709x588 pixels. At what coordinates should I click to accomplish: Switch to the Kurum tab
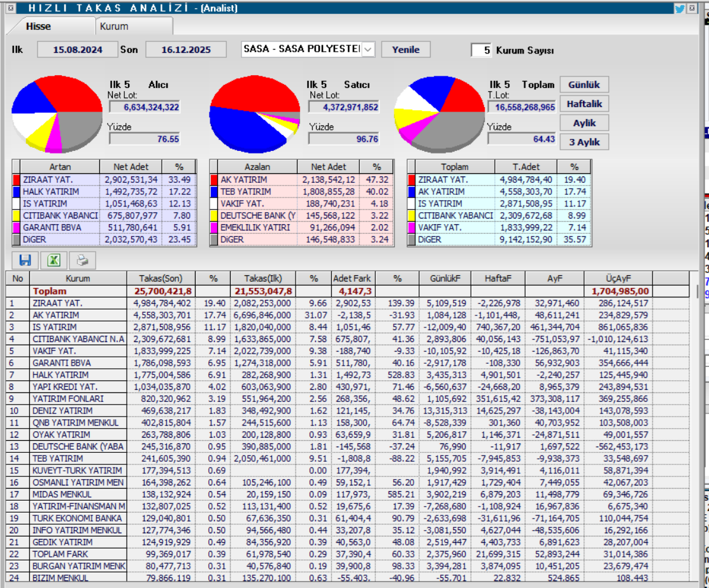(x=114, y=27)
